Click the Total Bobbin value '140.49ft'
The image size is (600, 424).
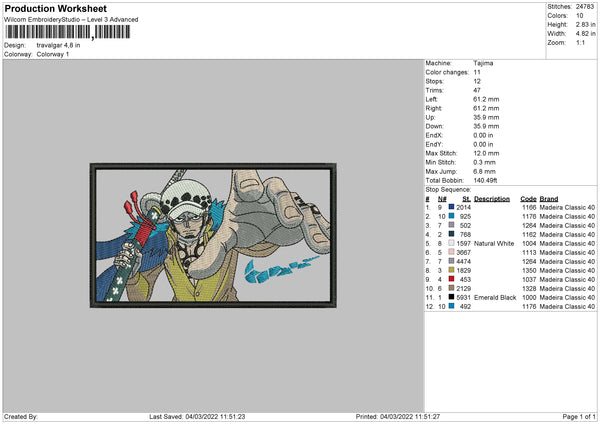485,180
